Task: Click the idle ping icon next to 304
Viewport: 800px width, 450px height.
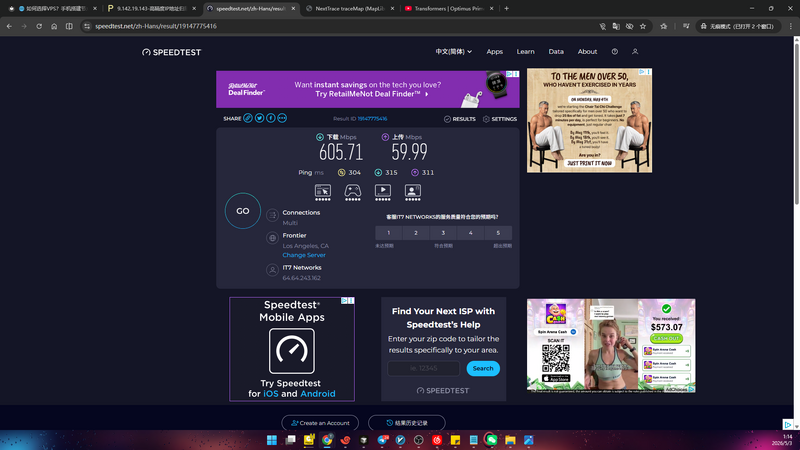Action: point(341,172)
